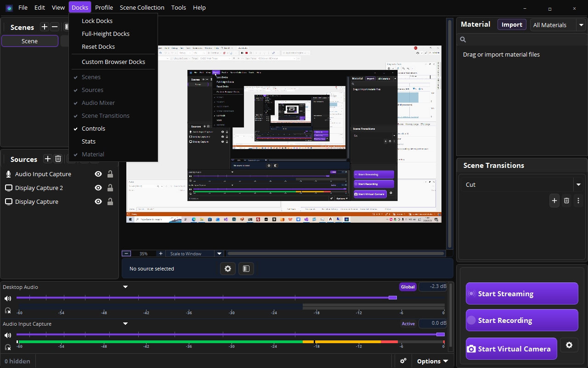The image size is (588, 368).
Task: Open the Scale to Window dropdown arrow
Action: click(219, 253)
